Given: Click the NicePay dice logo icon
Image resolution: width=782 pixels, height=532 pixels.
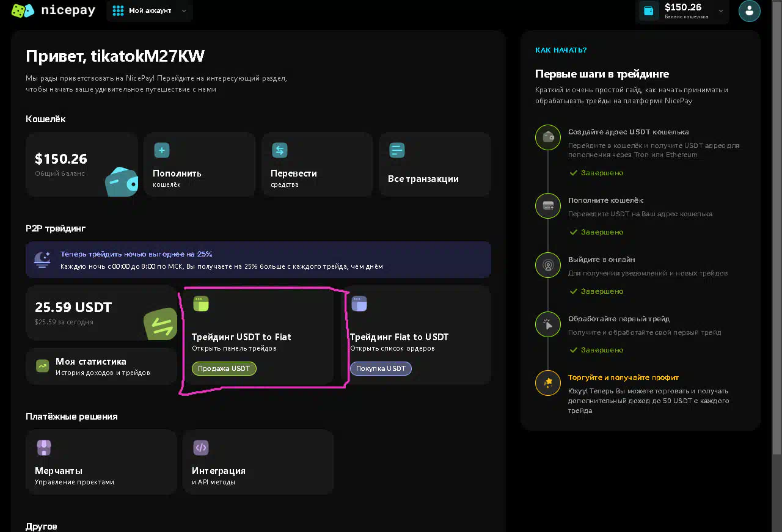Looking at the screenshot, I should pyautogui.click(x=23, y=11).
